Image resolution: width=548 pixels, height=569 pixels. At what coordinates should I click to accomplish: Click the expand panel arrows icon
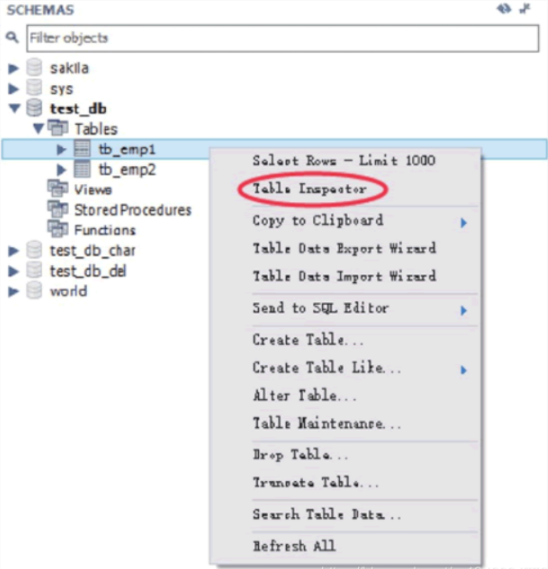pyautogui.click(x=525, y=9)
